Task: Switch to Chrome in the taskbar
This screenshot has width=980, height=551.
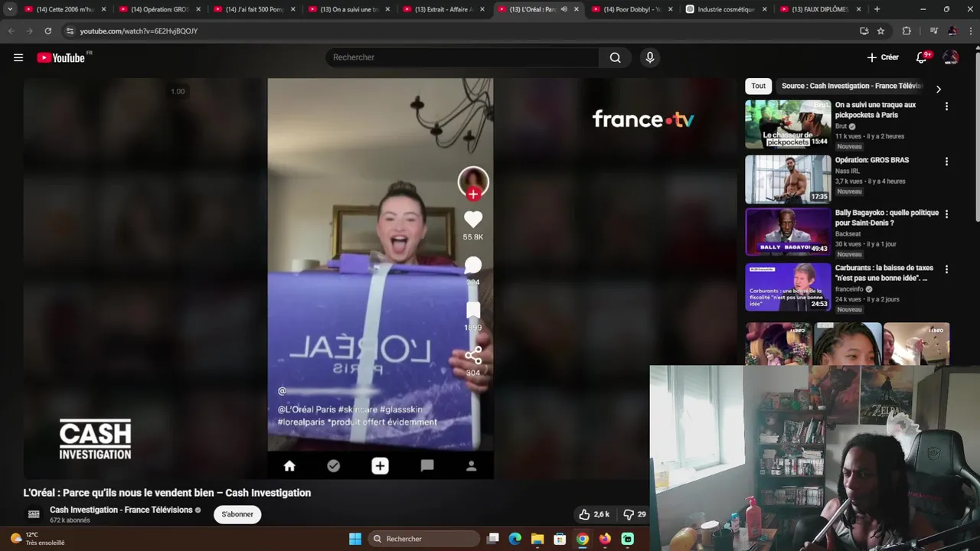Action: click(x=583, y=539)
